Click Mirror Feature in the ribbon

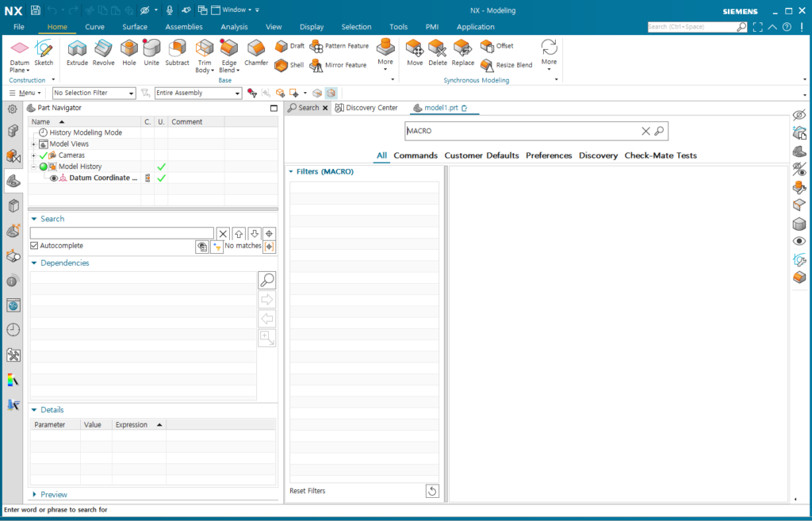point(338,65)
